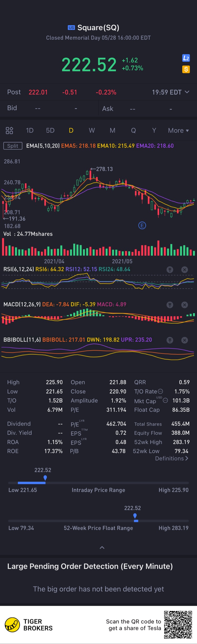Tap the Tesla share QR code
Image resolution: width=197 pixels, height=644 pixels.
click(178, 625)
